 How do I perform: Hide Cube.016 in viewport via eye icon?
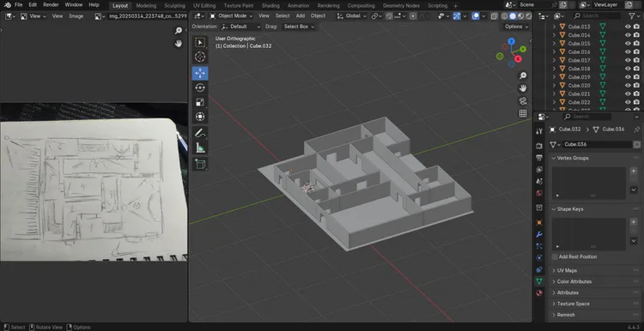[628, 51]
